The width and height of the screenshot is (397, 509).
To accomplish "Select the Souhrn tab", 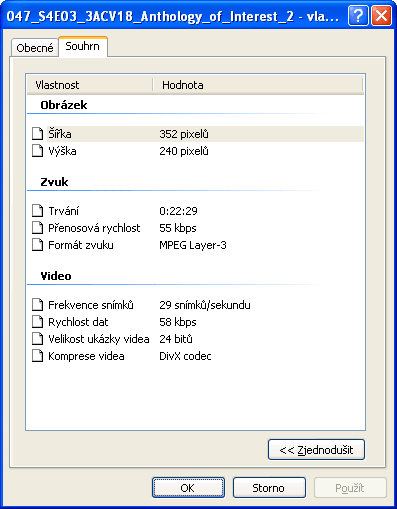I will pos(83,46).
